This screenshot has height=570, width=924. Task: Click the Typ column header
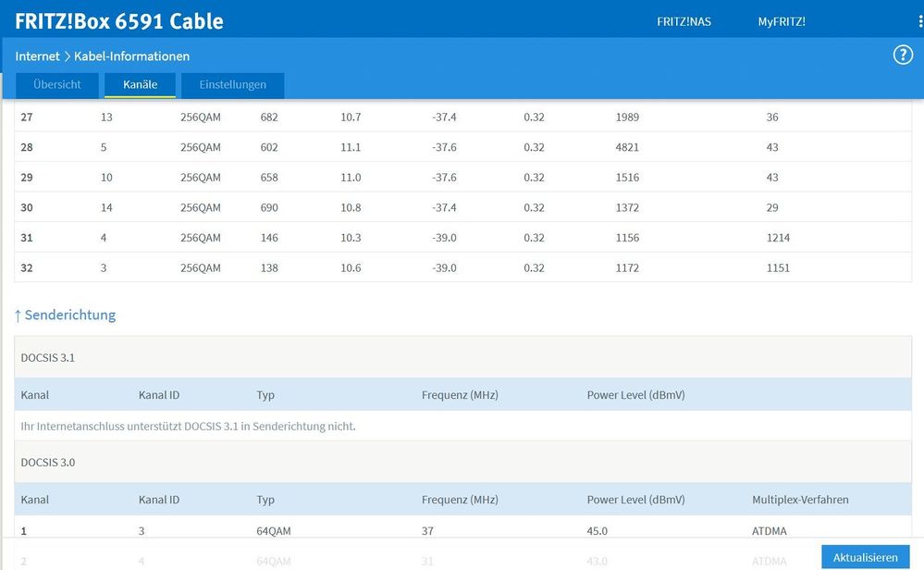coord(265,500)
